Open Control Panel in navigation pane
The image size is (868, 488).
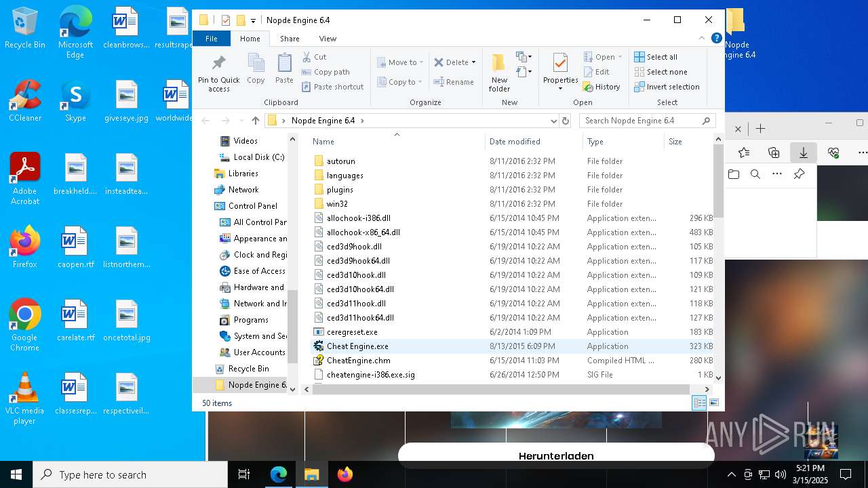pyautogui.click(x=252, y=206)
